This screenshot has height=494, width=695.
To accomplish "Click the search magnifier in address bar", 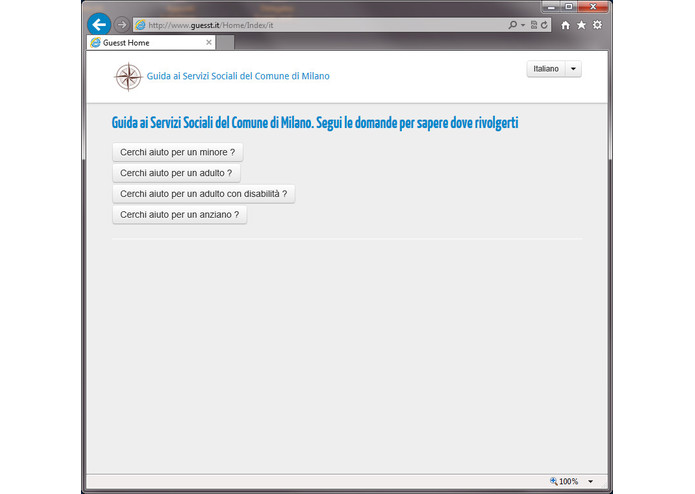I will point(512,25).
